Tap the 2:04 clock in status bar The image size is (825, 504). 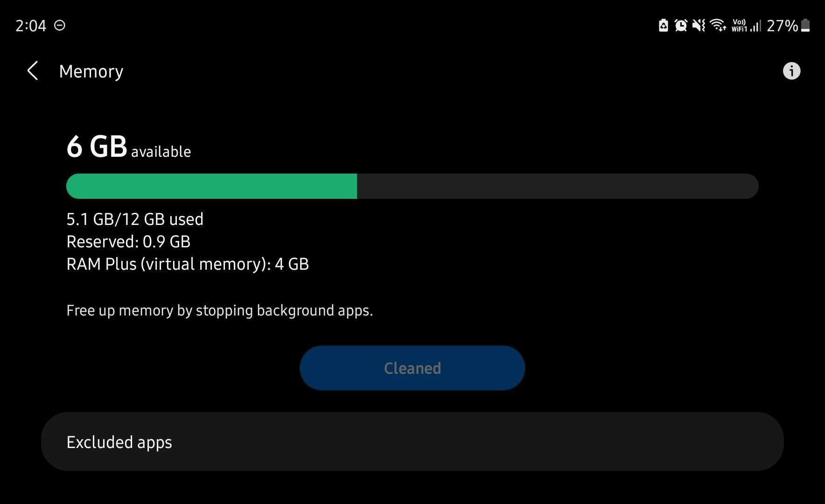pos(31,26)
